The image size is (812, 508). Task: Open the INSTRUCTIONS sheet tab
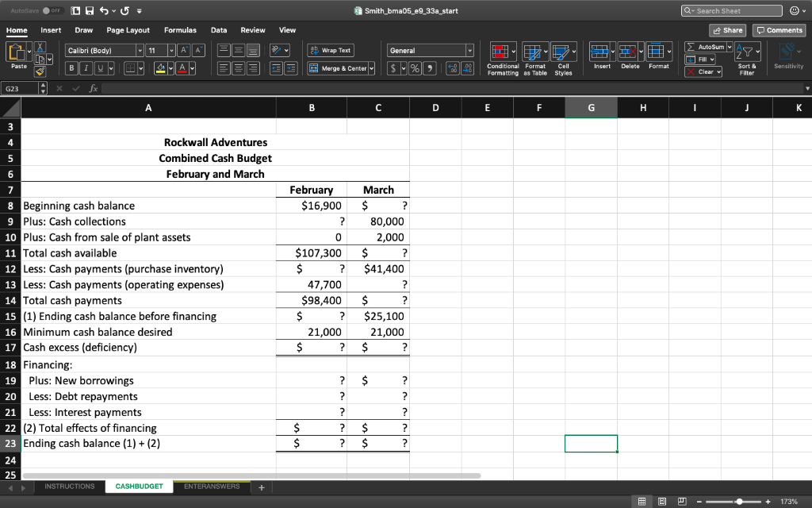[70, 486]
